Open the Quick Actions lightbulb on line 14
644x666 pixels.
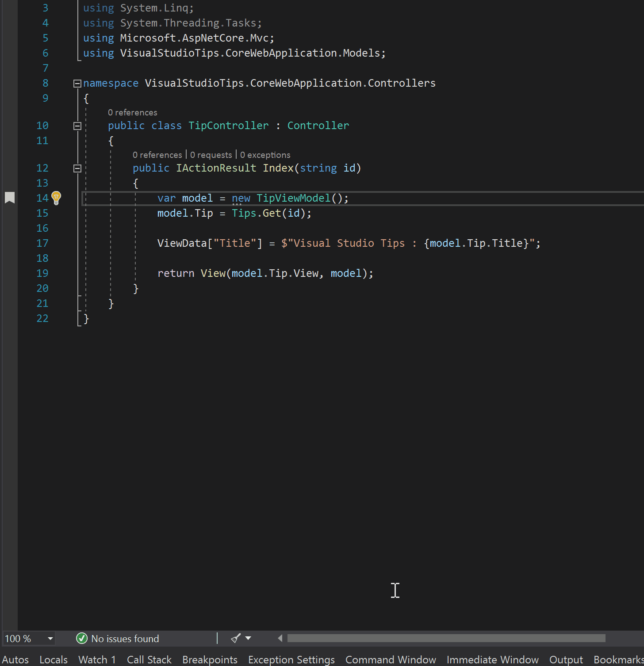click(57, 198)
